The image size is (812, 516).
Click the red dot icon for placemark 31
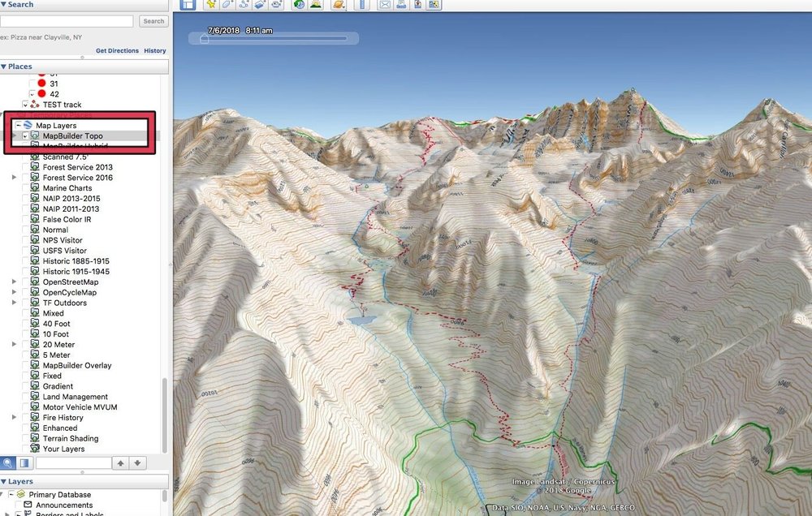coord(41,84)
